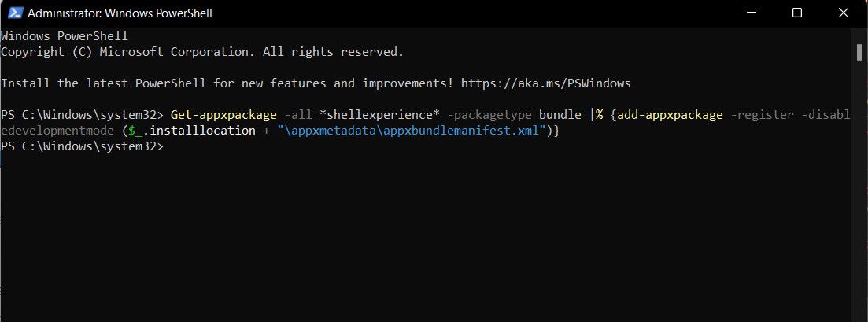This screenshot has height=322, width=868.
Task: Click the title text 'Administrator: Windows PowerShell'
Action: (x=120, y=13)
